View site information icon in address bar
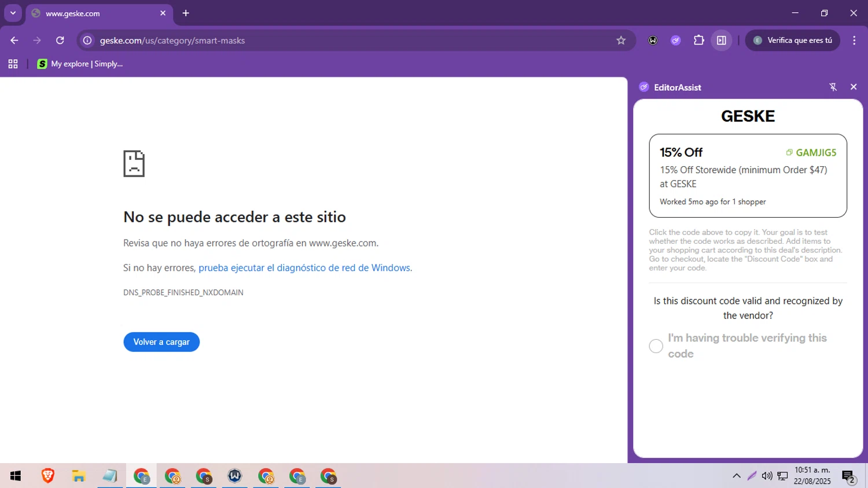 point(87,41)
